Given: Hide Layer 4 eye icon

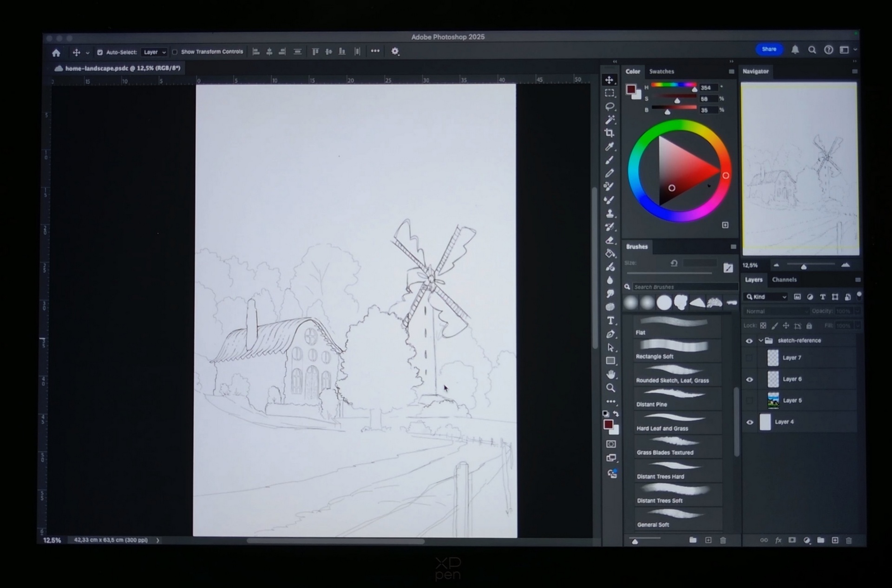Looking at the screenshot, I should click(749, 422).
